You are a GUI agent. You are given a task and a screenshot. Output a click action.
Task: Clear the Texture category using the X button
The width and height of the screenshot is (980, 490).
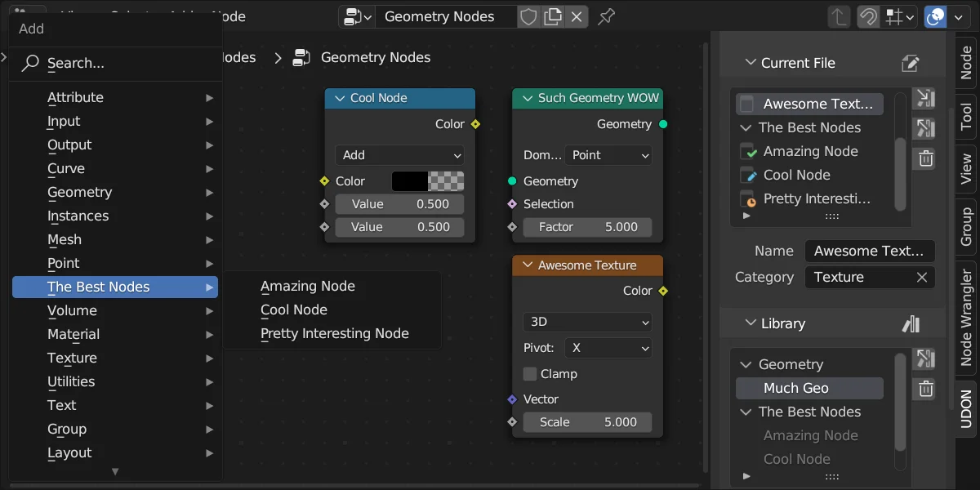point(923,277)
